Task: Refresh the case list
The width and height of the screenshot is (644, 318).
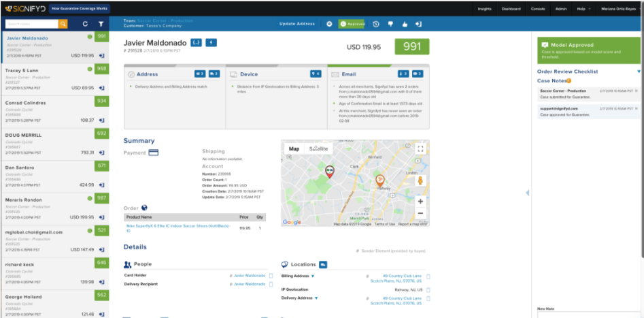Action: click(85, 24)
